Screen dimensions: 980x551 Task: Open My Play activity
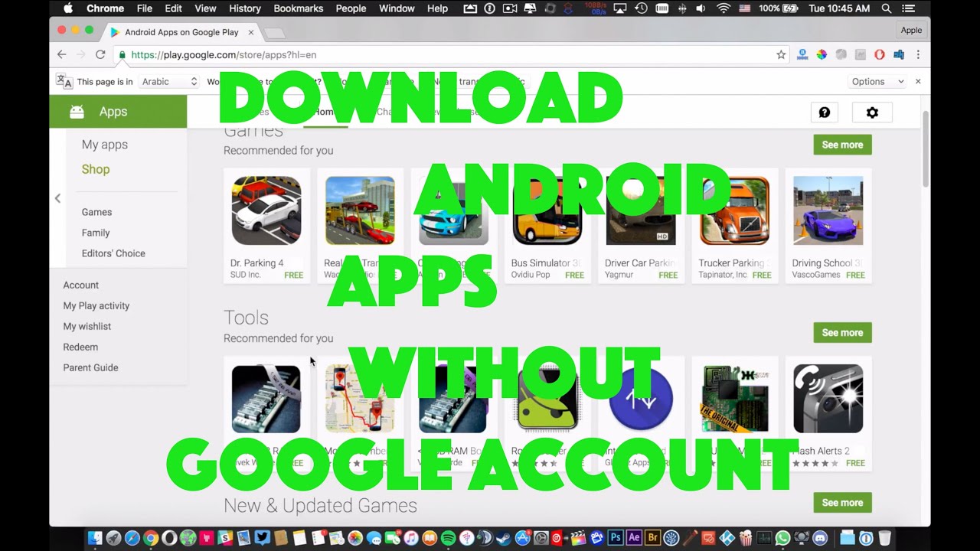[x=96, y=305]
